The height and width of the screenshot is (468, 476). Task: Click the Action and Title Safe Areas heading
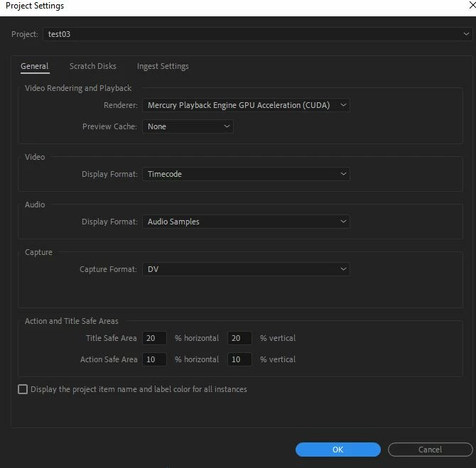[x=72, y=321]
